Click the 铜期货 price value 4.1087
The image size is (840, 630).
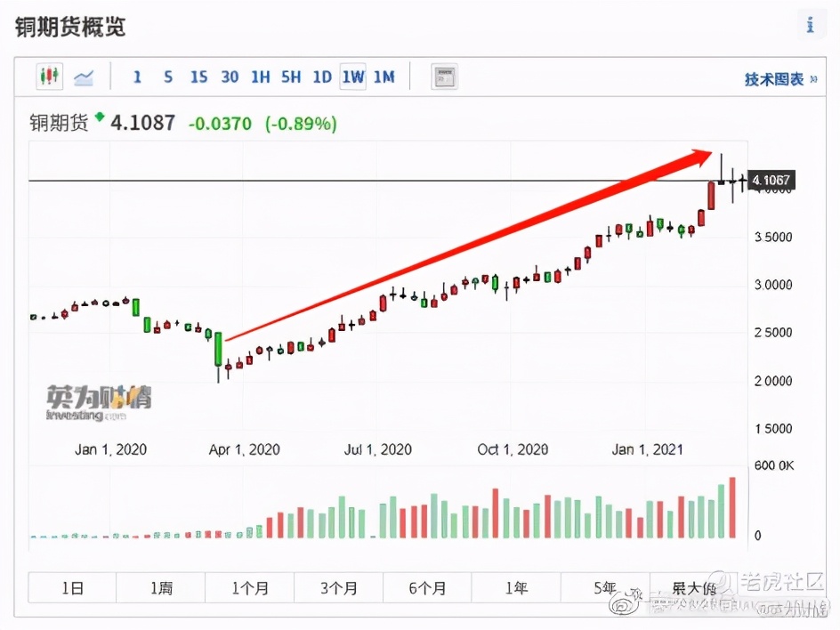point(142,123)
